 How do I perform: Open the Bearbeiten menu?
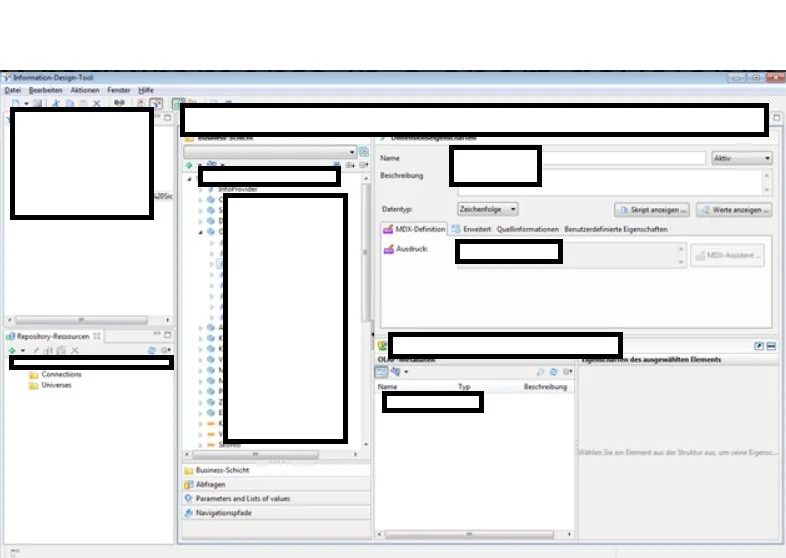click(46, 90)
